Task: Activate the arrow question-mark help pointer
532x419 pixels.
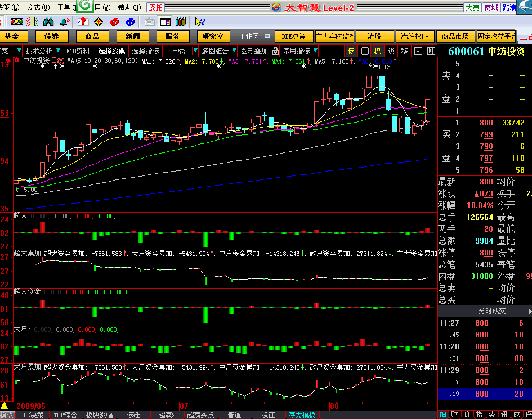Action: [200, 22]
